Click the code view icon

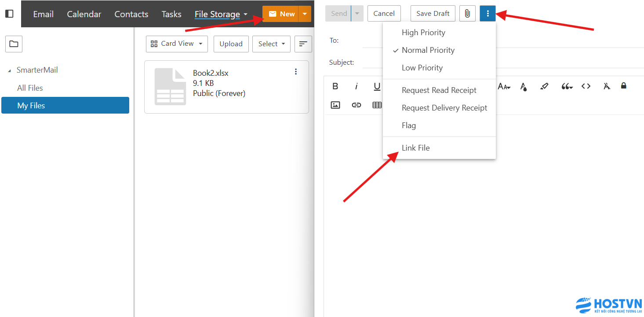(x=586, y=86)
